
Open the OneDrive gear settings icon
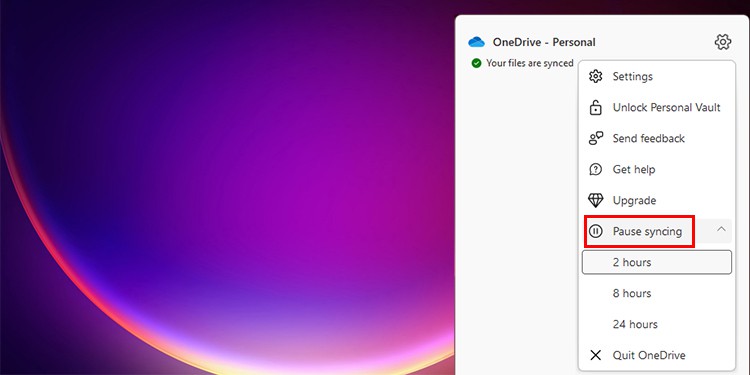pos(723,42)
